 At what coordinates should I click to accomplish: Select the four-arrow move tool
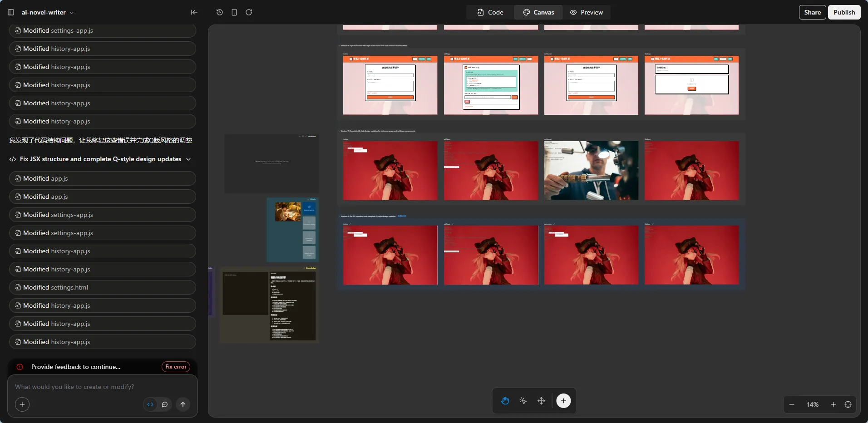(x=541, y=401)
